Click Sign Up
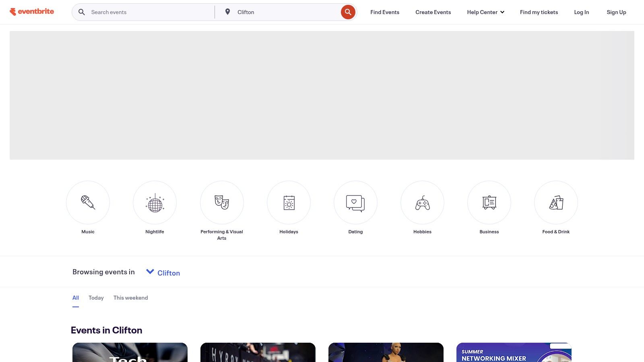Viewport: 644px width, 362px height. 616,12
